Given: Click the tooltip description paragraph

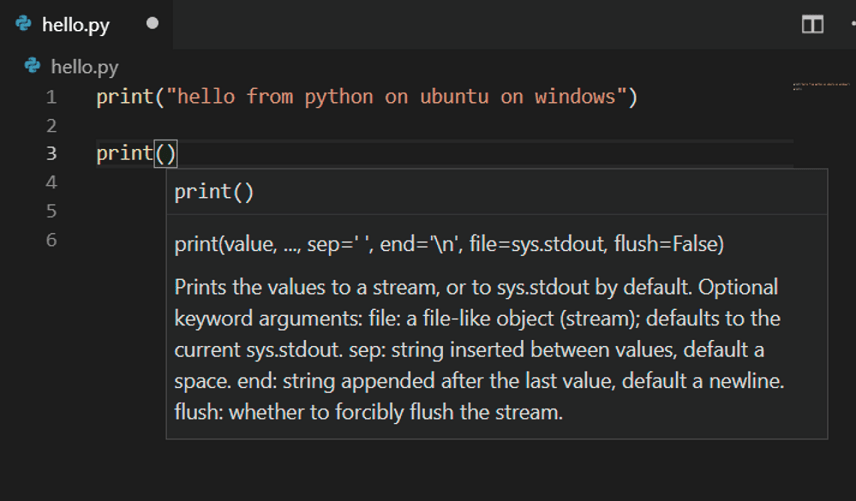Looking at the screenshot, I should coord(475,350).
